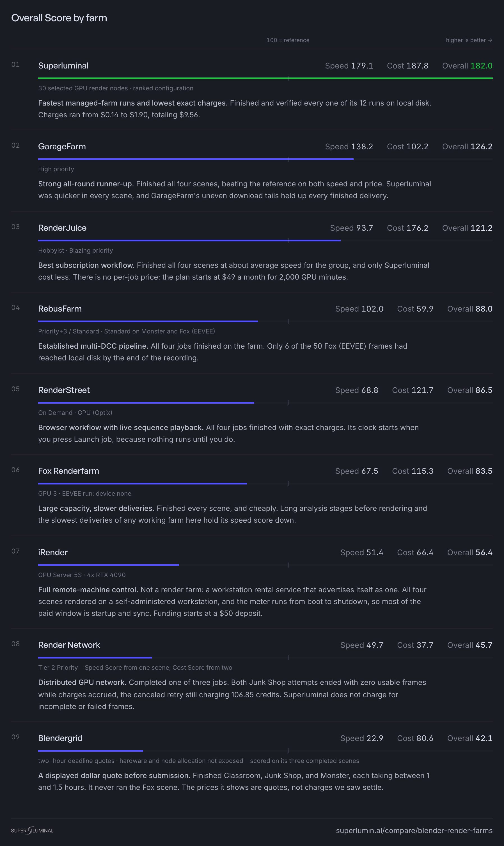Click rank number 01
Image resolution: width=504 pixels, height=846 pixels.
pos(15,65)
